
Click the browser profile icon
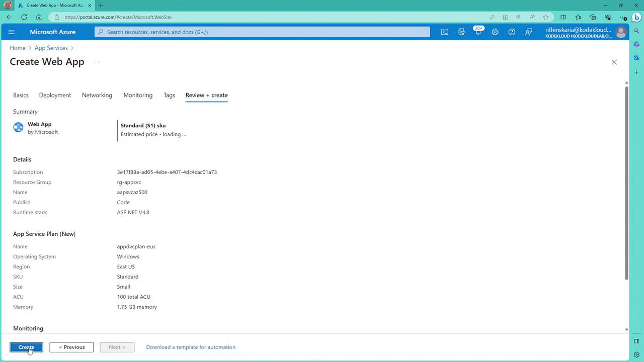(7, 5)
